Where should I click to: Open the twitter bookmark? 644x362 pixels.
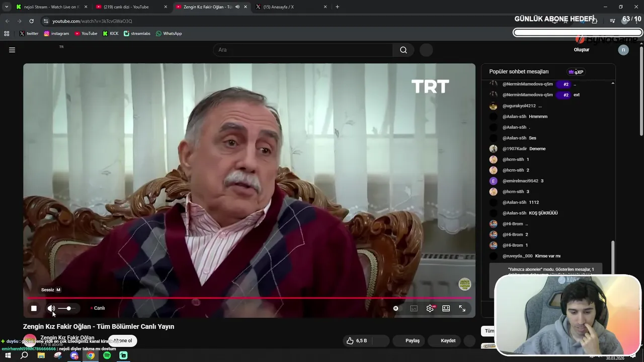click(29, 34)
